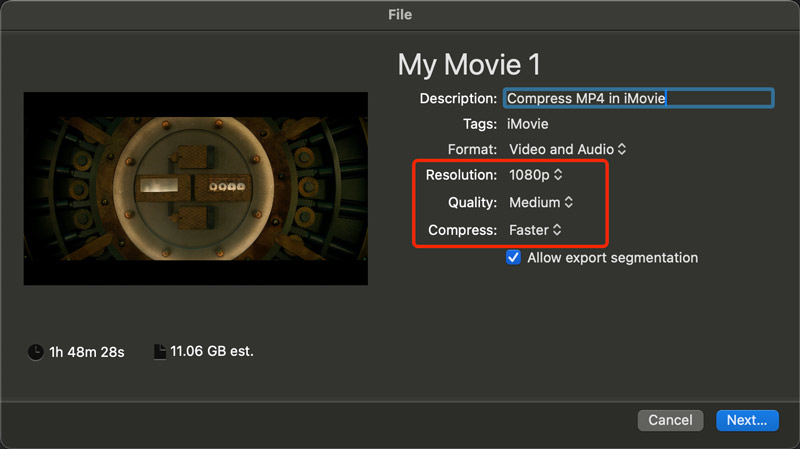Click the file size document icon
This screenshot has height=449, width=800.
(160, 352)
